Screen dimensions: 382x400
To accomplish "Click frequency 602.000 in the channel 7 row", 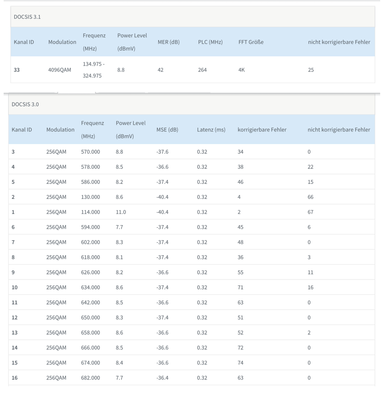I will point(90,242).
